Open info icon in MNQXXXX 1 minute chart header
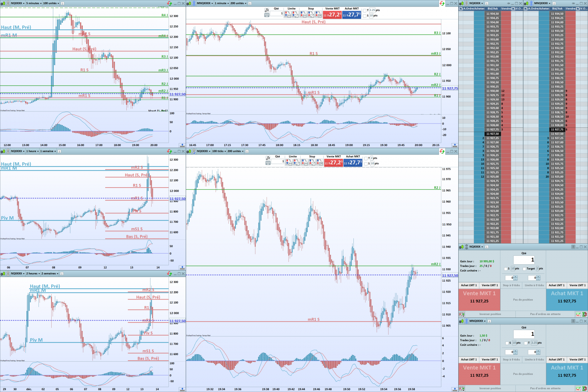 [x=250, y=3]
